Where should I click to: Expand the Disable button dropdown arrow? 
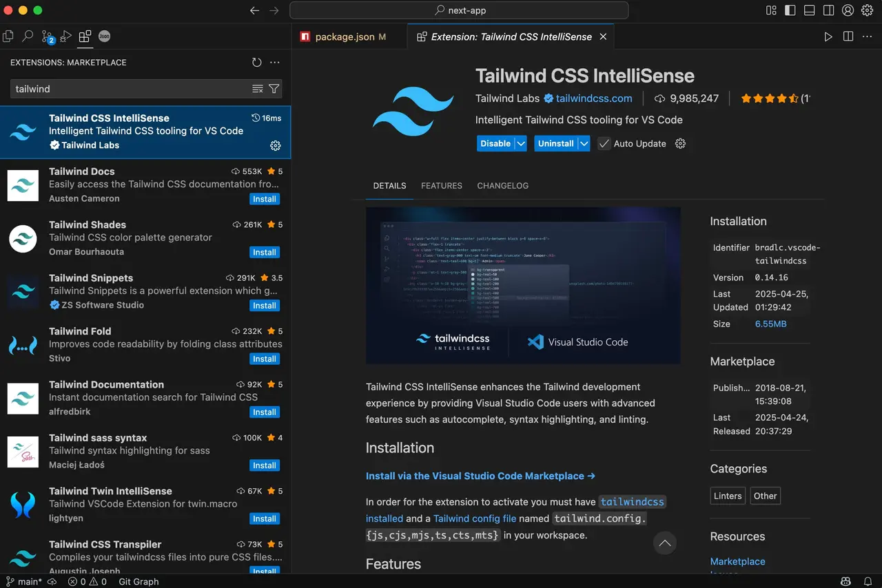[521, 143]
